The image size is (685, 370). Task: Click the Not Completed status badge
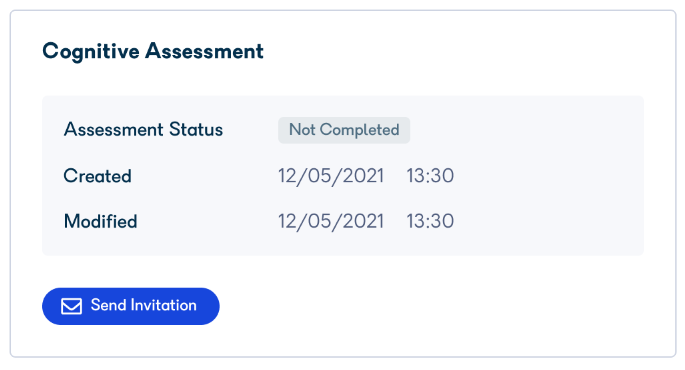click(x=344, y=130)
